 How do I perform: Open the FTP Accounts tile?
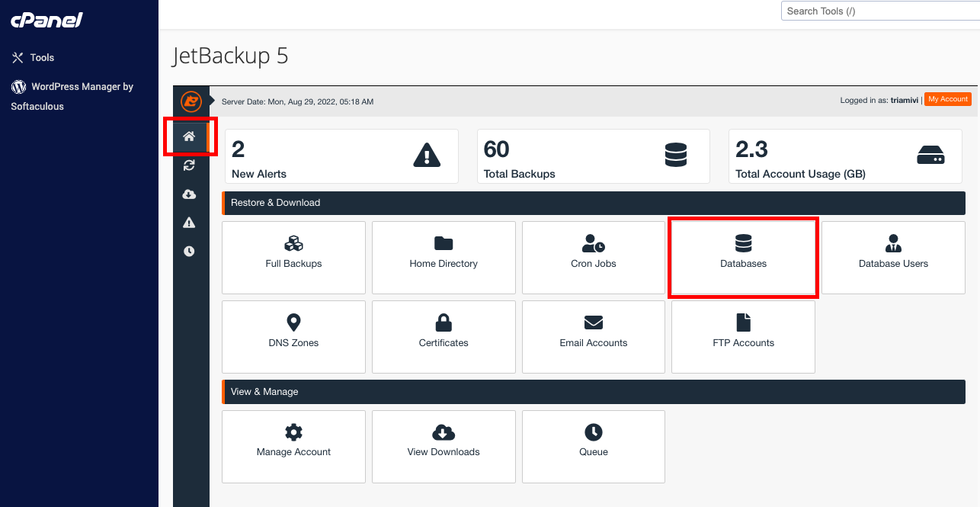743,337
